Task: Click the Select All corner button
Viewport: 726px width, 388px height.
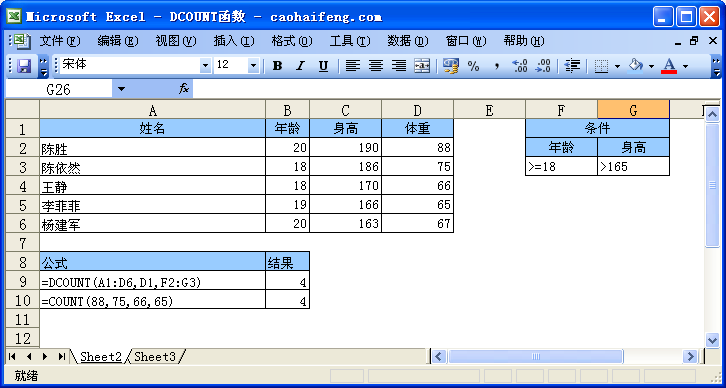Action: click(x=23, y=110)
